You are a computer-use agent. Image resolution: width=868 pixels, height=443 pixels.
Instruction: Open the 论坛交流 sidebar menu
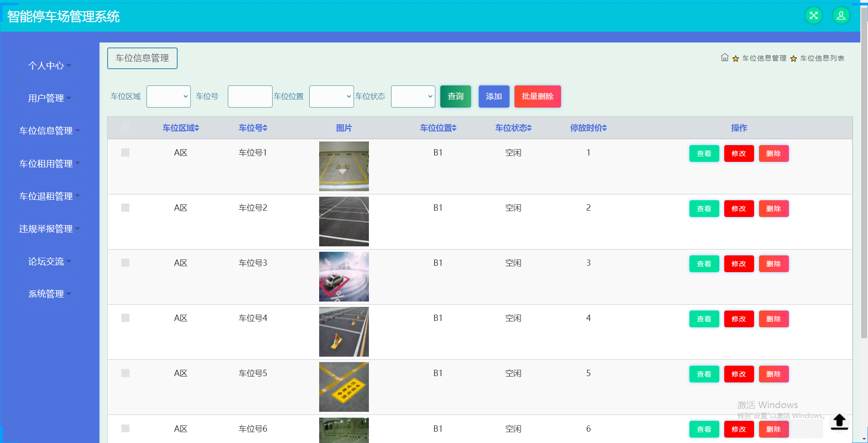[x=49, y=261]
